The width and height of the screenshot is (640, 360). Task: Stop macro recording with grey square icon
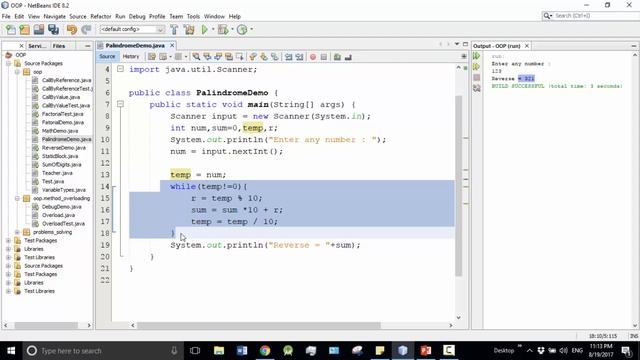324,57
